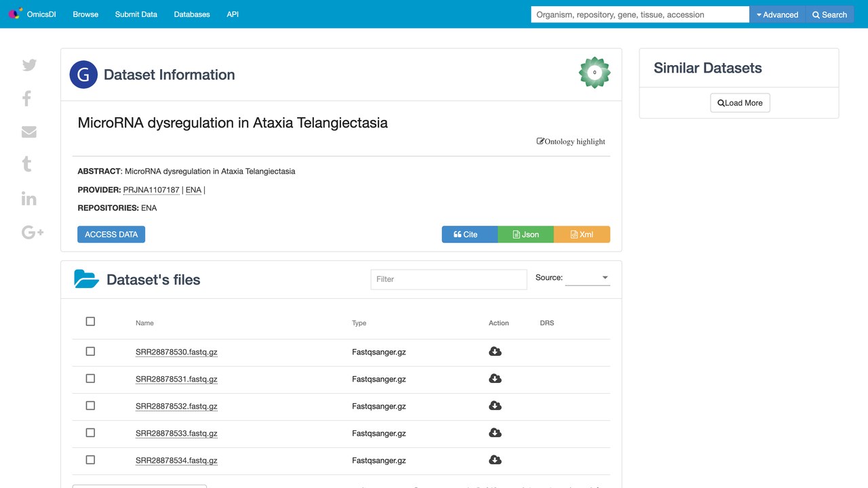Load more similar datasets
868x488 pixels.
740,103
